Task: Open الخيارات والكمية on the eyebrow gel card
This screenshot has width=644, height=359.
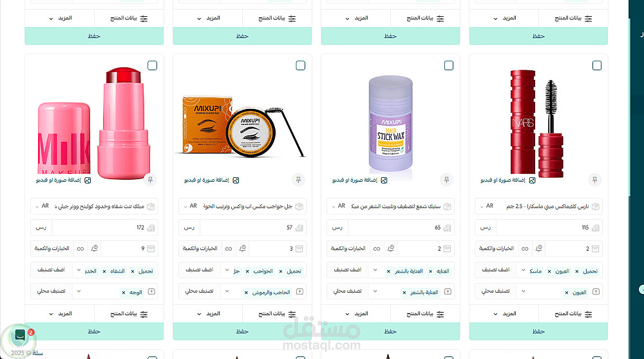Action: (x=200, y=248)
